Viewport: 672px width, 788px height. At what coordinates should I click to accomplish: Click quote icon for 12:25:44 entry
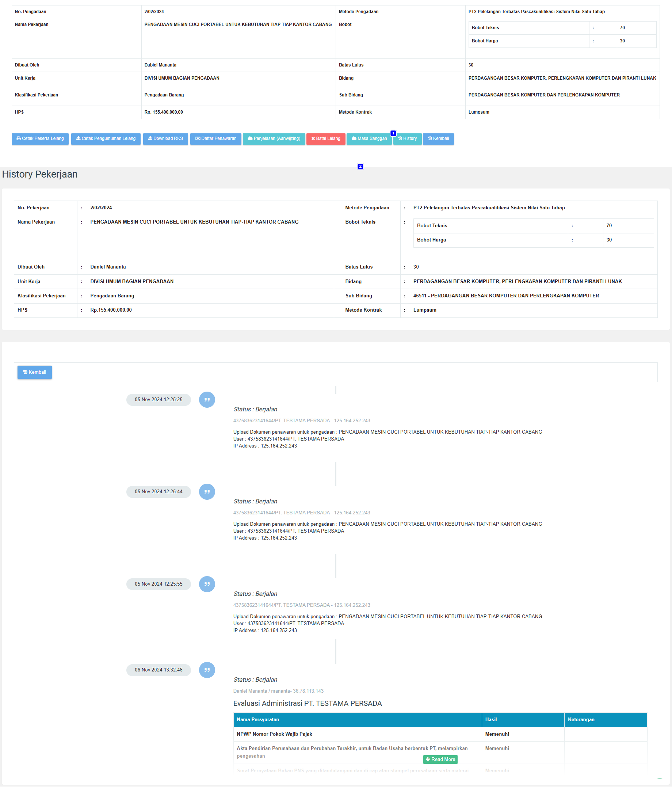point(207,491)
